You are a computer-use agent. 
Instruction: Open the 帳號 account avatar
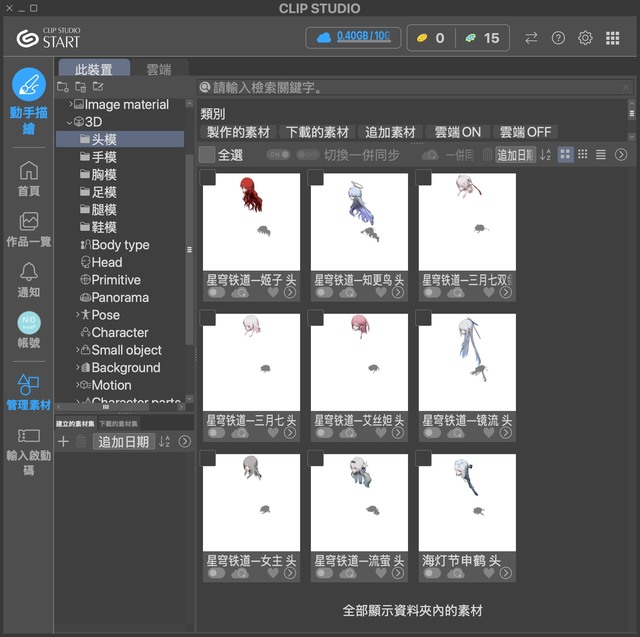[x=29, y=322]
